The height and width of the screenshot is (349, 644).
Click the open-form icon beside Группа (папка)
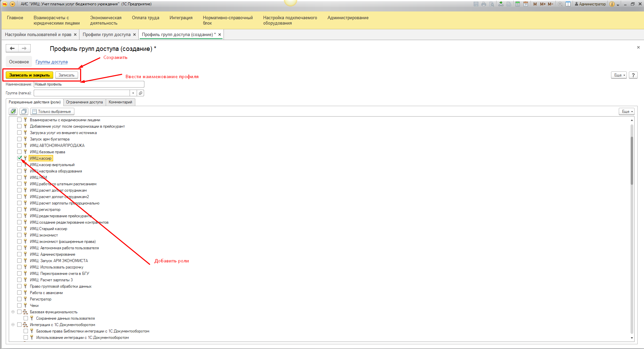click(x=141, y=93)
